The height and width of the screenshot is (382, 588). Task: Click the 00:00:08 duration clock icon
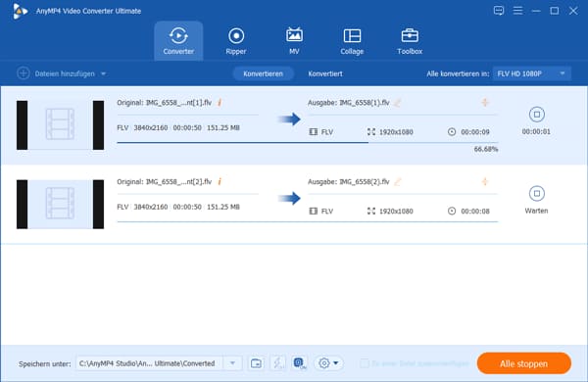click(x=452, y=211)
